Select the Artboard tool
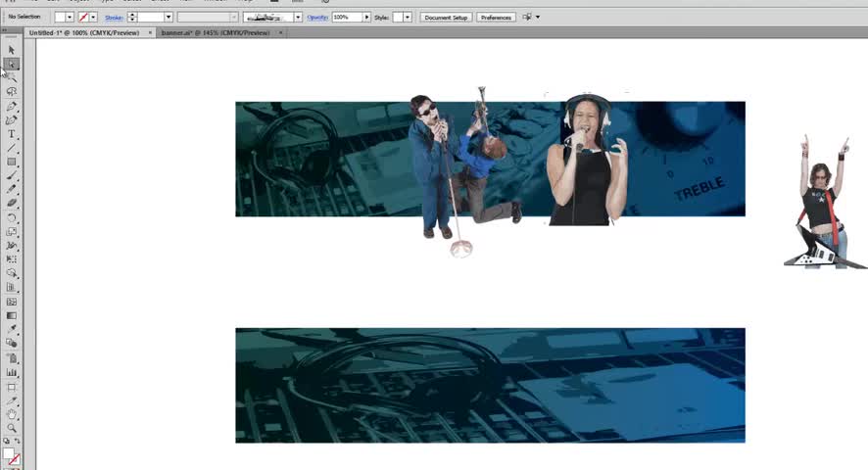Screen dimensions: 868x470 (12, 387)
